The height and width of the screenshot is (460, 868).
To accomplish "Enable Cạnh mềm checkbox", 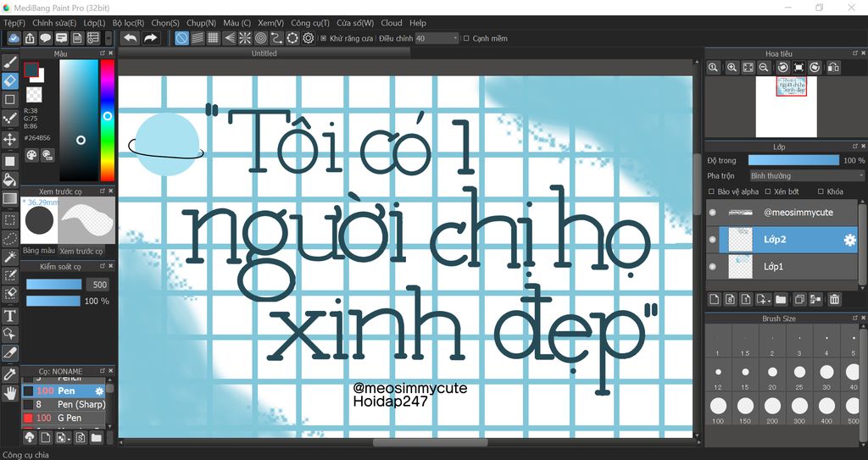I will tap(466, 38).
